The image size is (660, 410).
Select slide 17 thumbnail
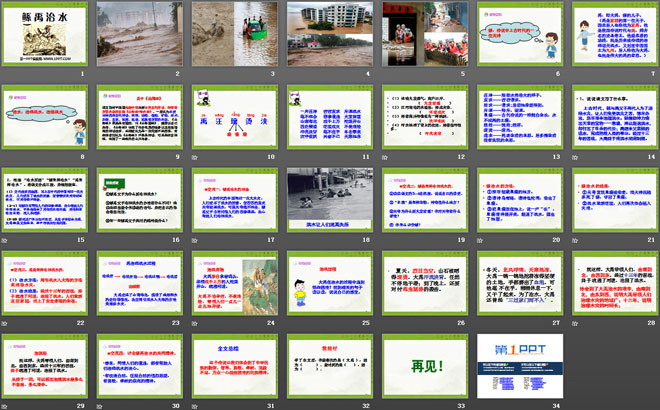[235, 200]
